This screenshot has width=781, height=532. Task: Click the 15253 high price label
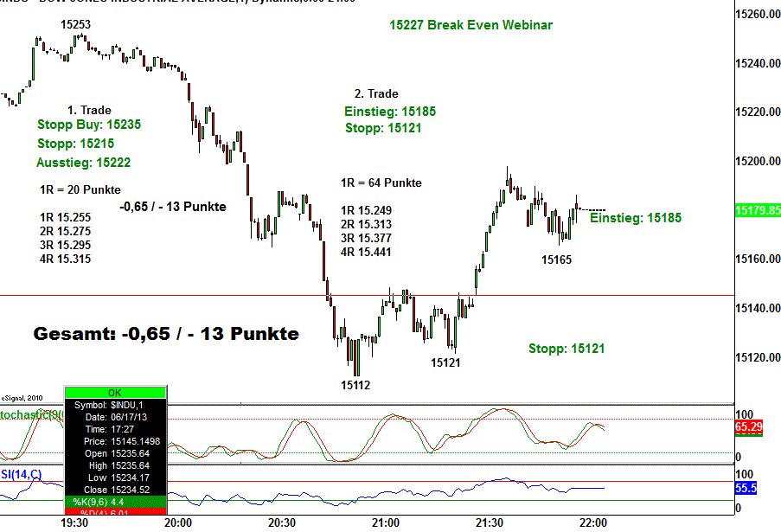(75, 25)
